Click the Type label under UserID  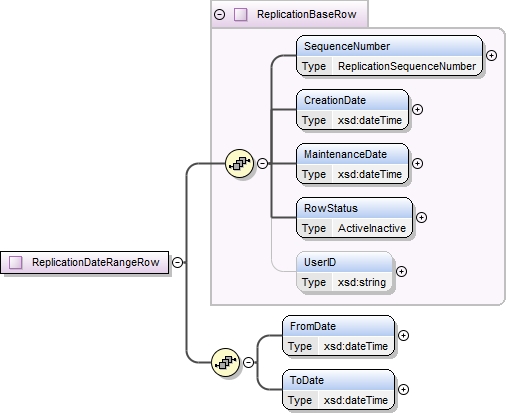314,282
